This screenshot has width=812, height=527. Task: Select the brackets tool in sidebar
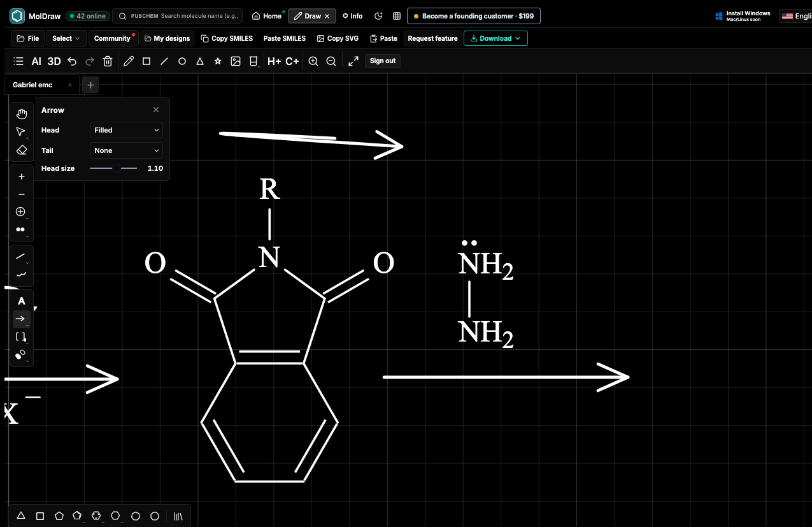(21, 336)
